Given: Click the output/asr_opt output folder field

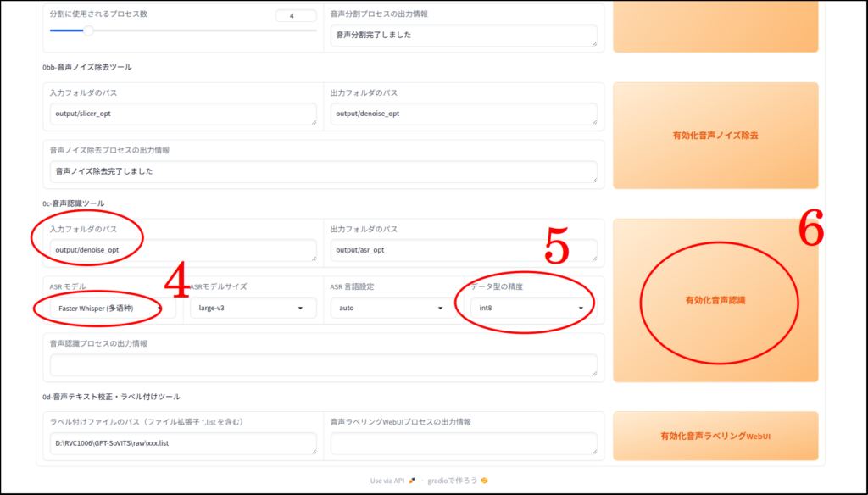Looking at the screenshot, I should point(464,250).
